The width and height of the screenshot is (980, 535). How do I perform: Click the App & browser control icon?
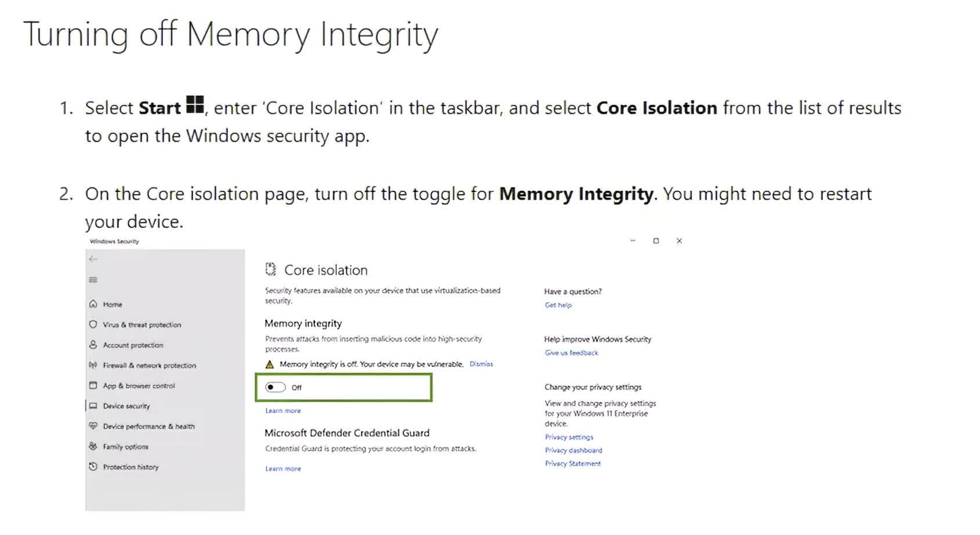click(x=93, y=385)
